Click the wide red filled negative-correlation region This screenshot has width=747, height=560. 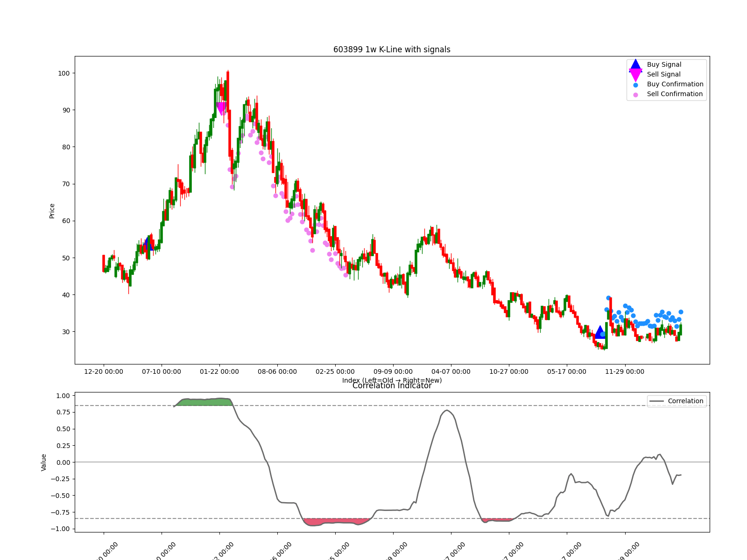[336, 521]
